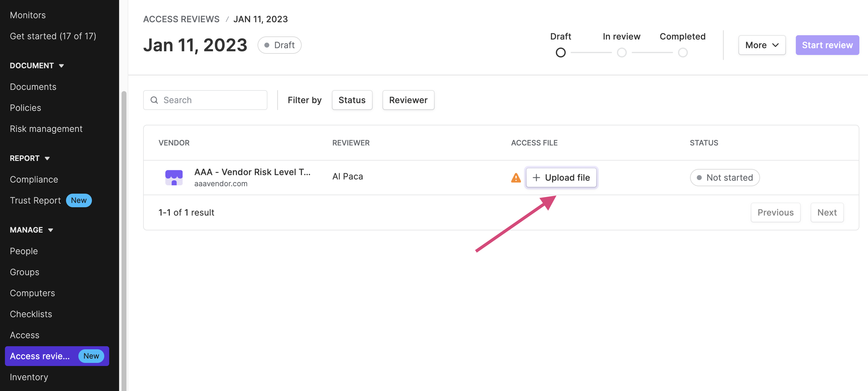Click the New badge next to Trust Report

tap(79, 200)
